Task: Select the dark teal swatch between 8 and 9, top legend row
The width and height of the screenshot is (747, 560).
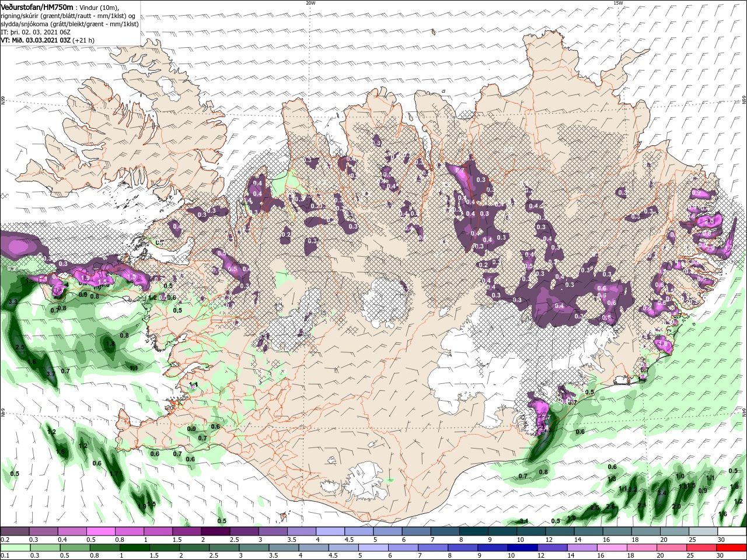Action: (x=474, y=531)
